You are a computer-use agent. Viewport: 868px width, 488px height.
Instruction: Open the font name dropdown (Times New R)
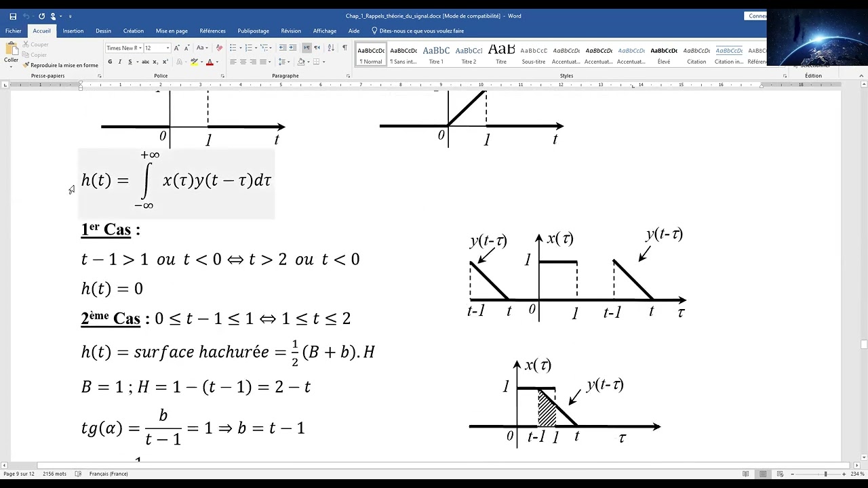tap(140, 48)
